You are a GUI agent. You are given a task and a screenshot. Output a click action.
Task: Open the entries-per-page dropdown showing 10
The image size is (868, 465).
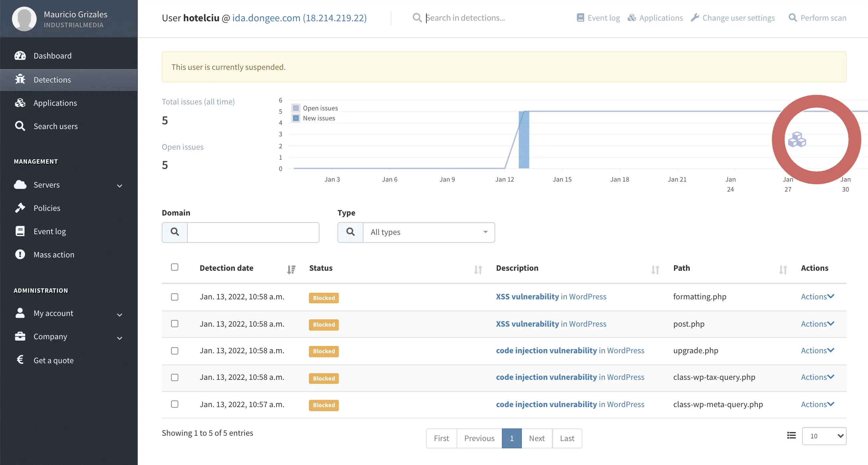click(x=824, y=436)
